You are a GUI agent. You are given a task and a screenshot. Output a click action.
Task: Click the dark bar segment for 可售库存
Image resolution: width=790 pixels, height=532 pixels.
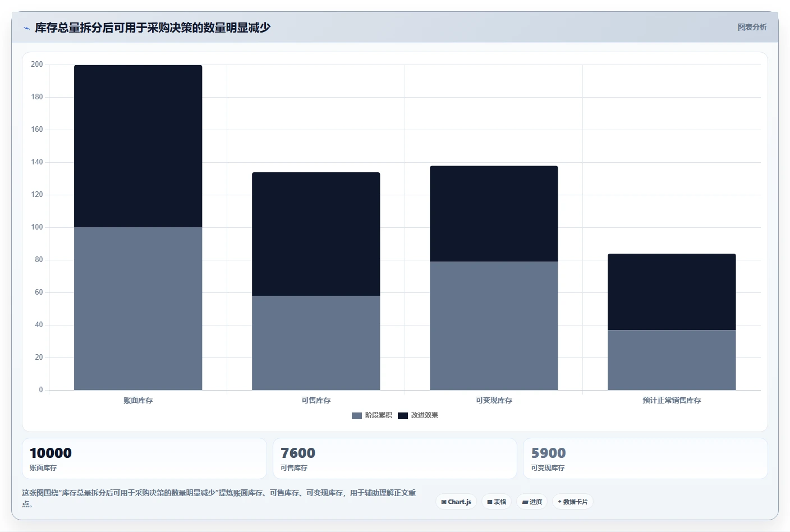316,234
